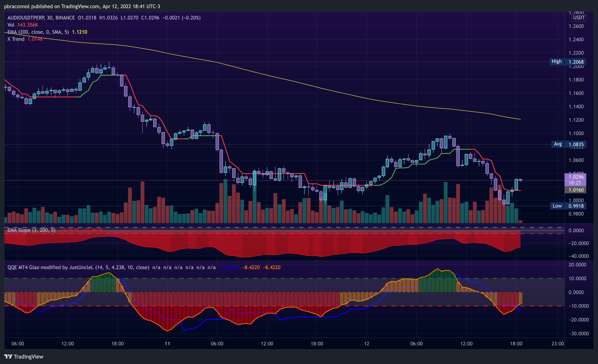The image size is (598, 364).
Task: Click the date label 12 on the time axis
Action: [x=367, y=344]
